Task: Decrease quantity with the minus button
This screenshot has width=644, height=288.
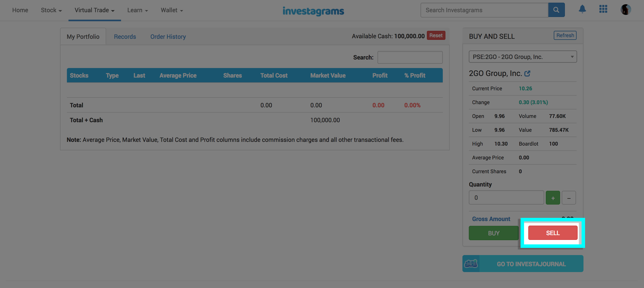Action: [569, 198]
